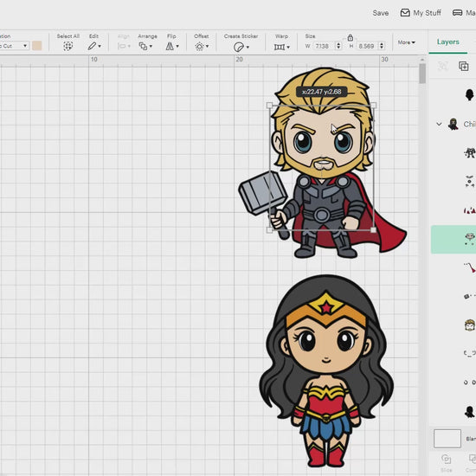Click the Make icon at top right

click(x=458, y=13)
